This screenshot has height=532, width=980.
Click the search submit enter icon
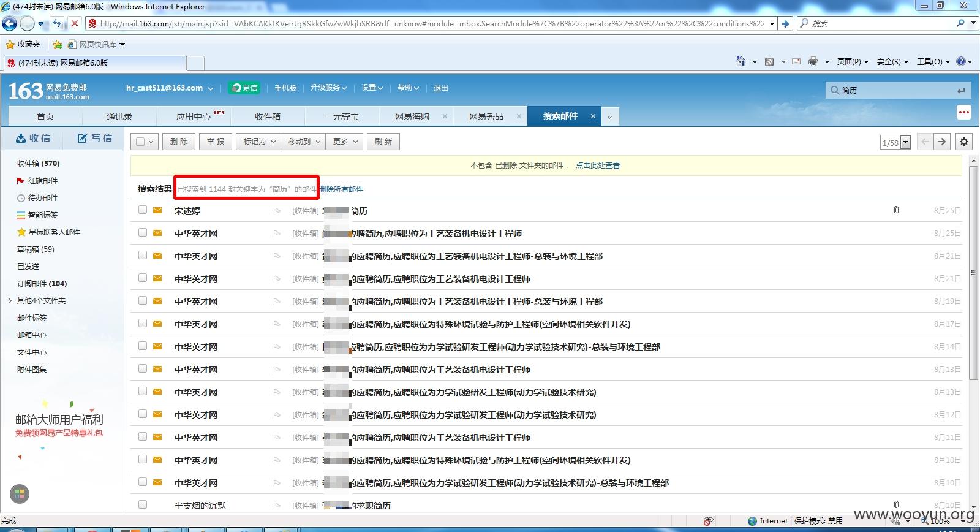point(961,91)
